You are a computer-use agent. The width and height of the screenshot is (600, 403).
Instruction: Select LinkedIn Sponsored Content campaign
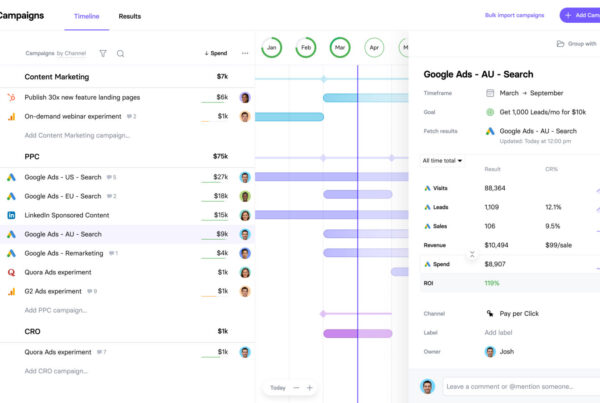(x=67, y=215)
